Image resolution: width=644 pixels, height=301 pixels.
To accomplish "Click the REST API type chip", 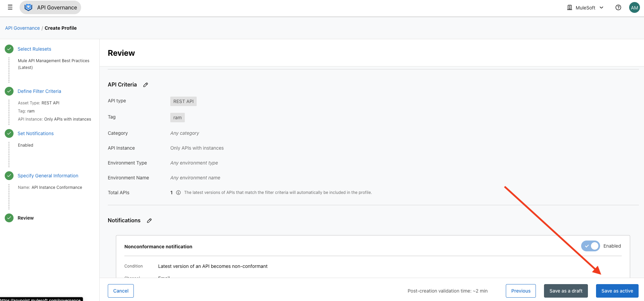I will click(183, 101).
